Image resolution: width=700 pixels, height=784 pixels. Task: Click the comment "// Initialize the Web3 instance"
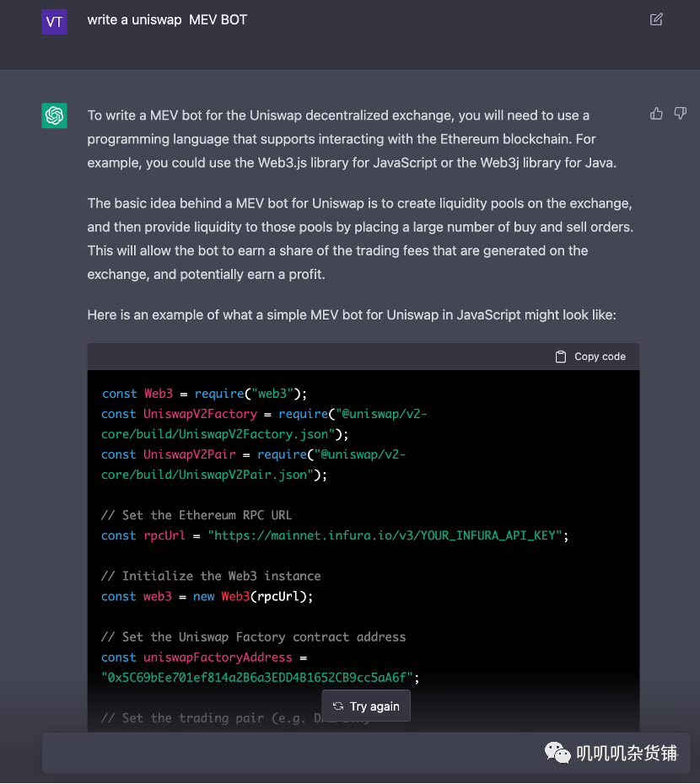211,576
